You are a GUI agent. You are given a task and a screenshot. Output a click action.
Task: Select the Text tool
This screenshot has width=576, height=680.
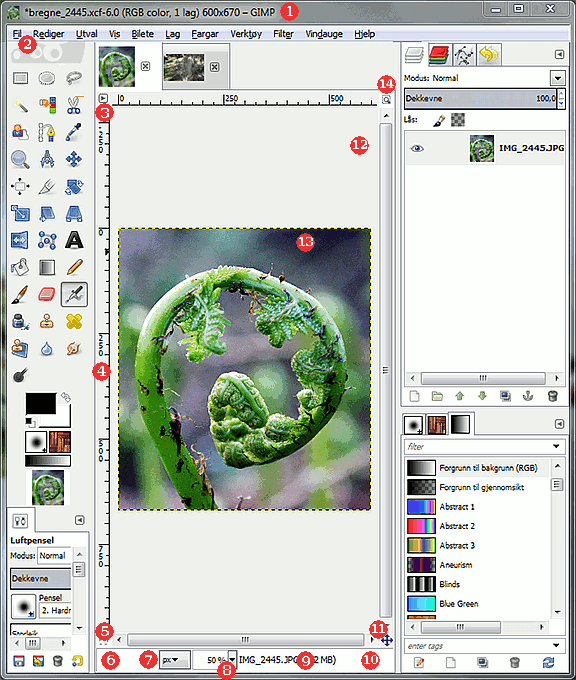[74, 240]
